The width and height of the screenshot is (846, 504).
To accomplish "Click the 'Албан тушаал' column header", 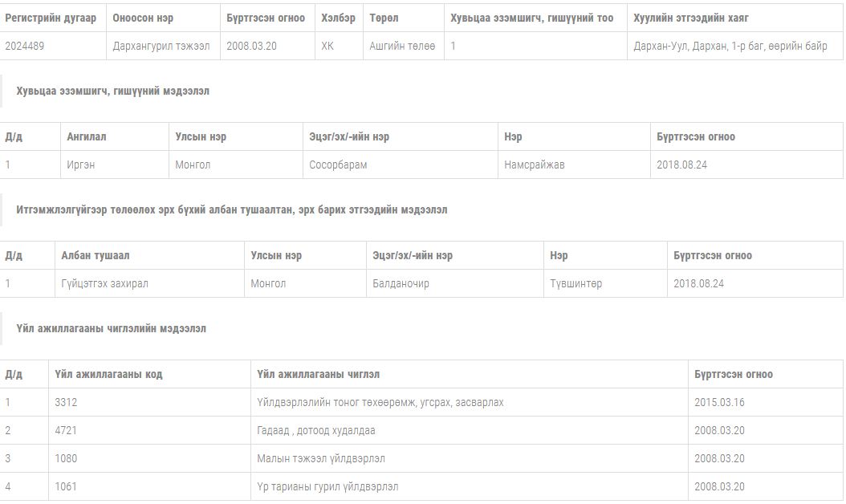I will (95, 255).
